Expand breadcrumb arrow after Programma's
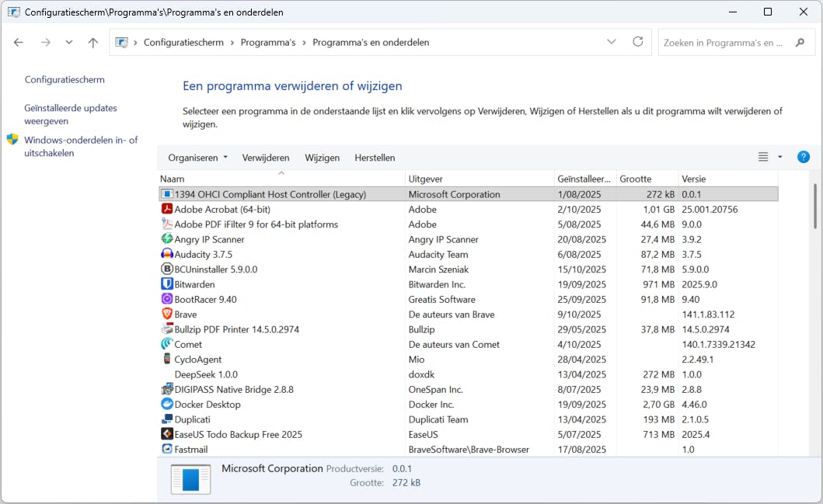823x504 pixels. click(304, 43)
